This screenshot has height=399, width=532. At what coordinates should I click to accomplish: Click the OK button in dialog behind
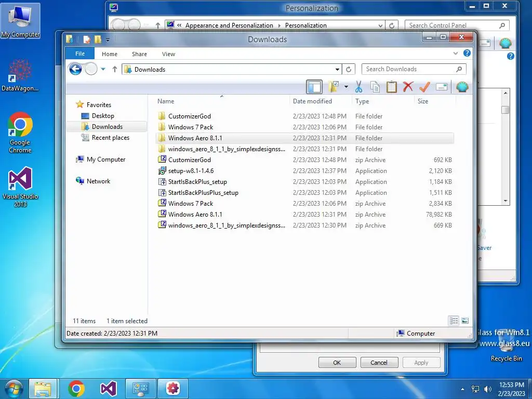(x=337, y=362)
